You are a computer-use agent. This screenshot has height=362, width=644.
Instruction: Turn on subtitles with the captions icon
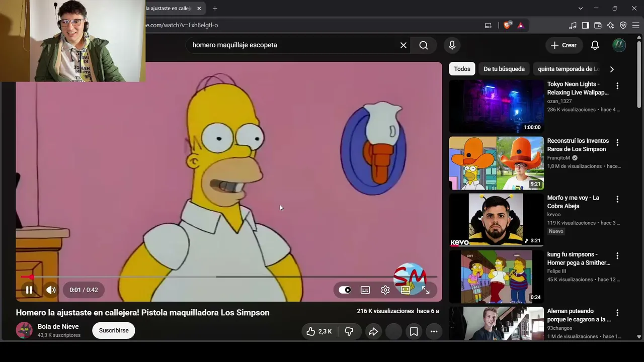coord(365,290)
